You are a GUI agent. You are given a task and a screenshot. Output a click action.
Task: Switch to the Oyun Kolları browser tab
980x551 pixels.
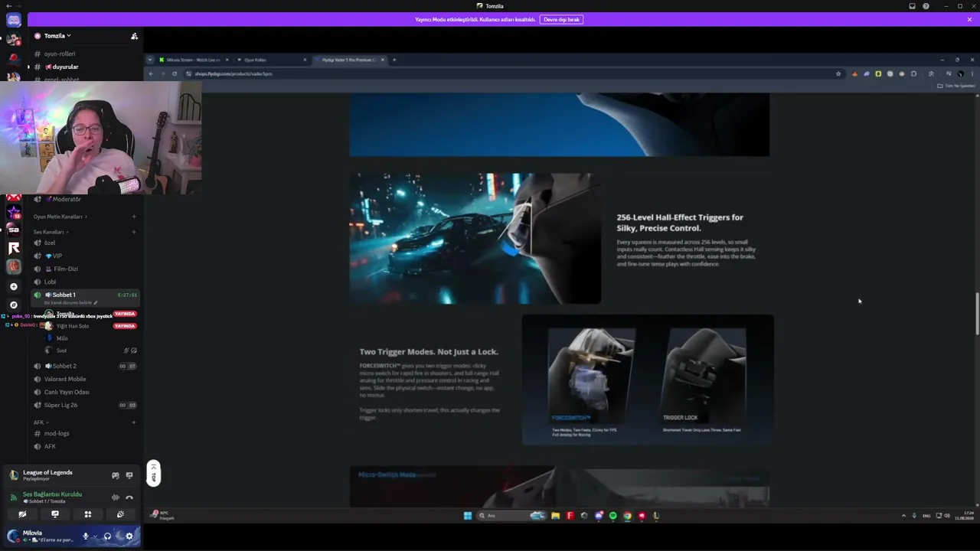click(x=270, y=60)
